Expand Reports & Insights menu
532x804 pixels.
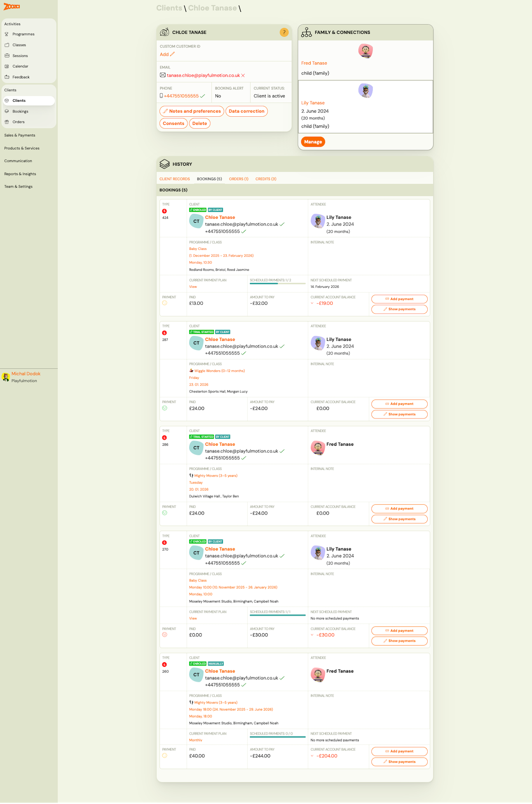click(20, 174)
